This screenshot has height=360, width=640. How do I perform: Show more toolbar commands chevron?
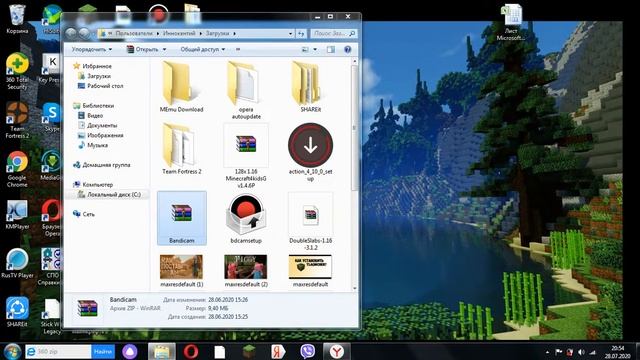tap(238, 49)
